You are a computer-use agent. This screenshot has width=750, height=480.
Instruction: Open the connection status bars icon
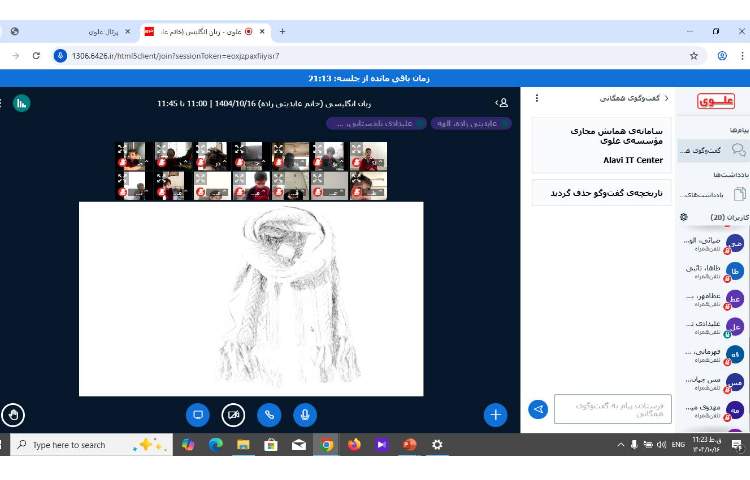click(x=21, y=102)
